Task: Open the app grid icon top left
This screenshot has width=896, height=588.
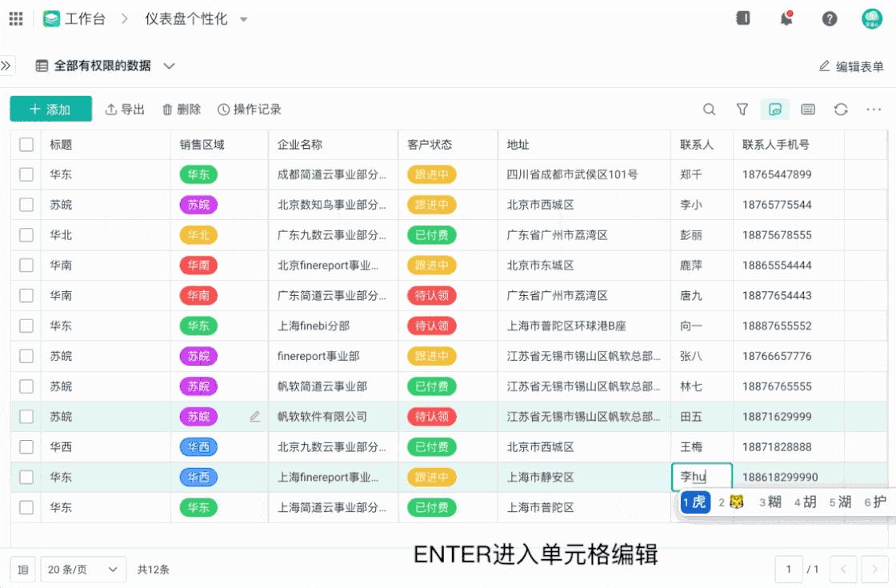Action: [x=15, y=18]
